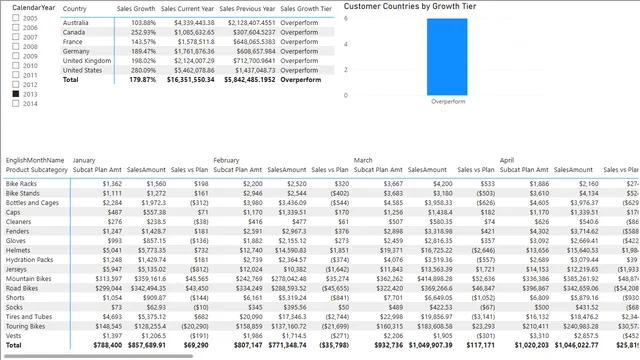Select the Gloves row label
This screenshot has height=360, width=640.
(16, 241)
